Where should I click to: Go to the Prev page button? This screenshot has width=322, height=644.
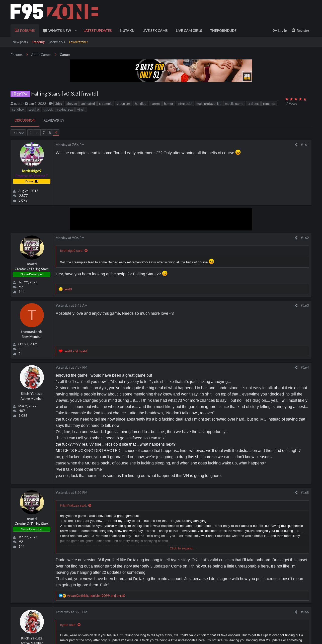click(18, 133)
